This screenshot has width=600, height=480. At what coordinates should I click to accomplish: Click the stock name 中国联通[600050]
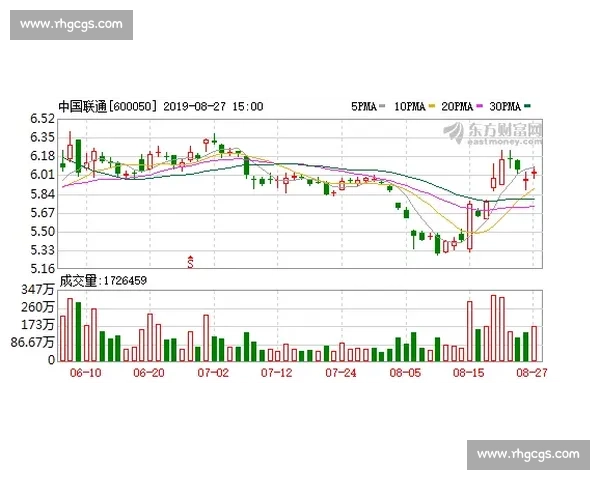[x=108, y=106]
